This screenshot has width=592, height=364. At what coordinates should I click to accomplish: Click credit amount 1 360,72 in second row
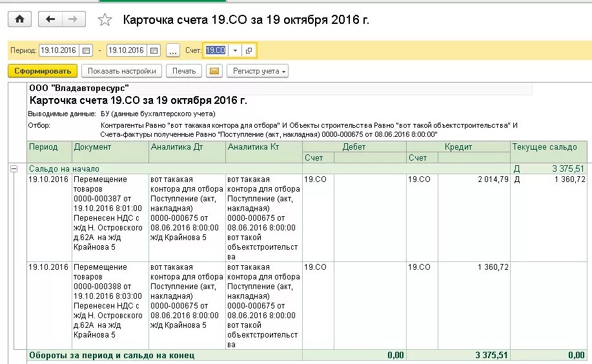pos(493,267)
